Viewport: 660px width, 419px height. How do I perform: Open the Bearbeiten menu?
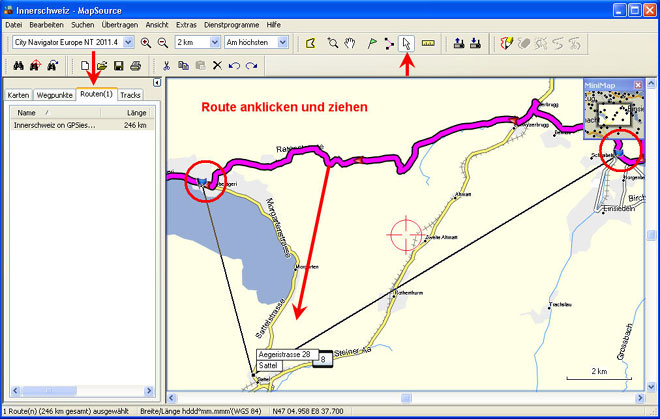click(46, 25)
